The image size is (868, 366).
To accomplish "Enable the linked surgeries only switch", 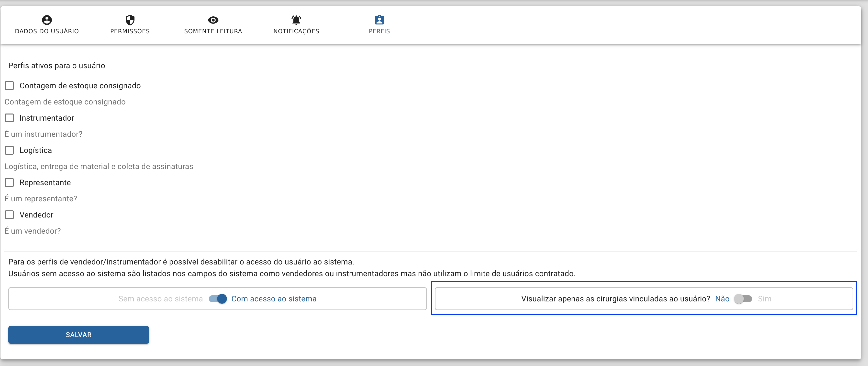I will point(743,299).
